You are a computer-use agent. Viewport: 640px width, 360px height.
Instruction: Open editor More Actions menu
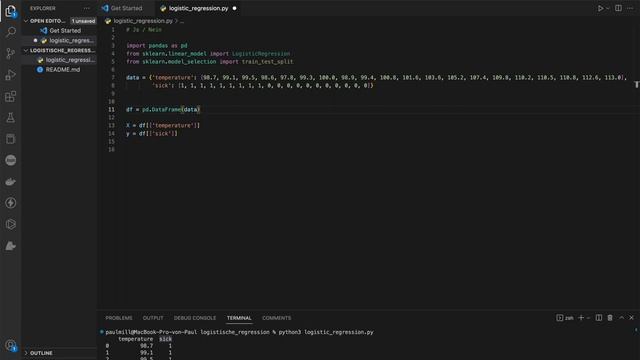pos(630,8)
